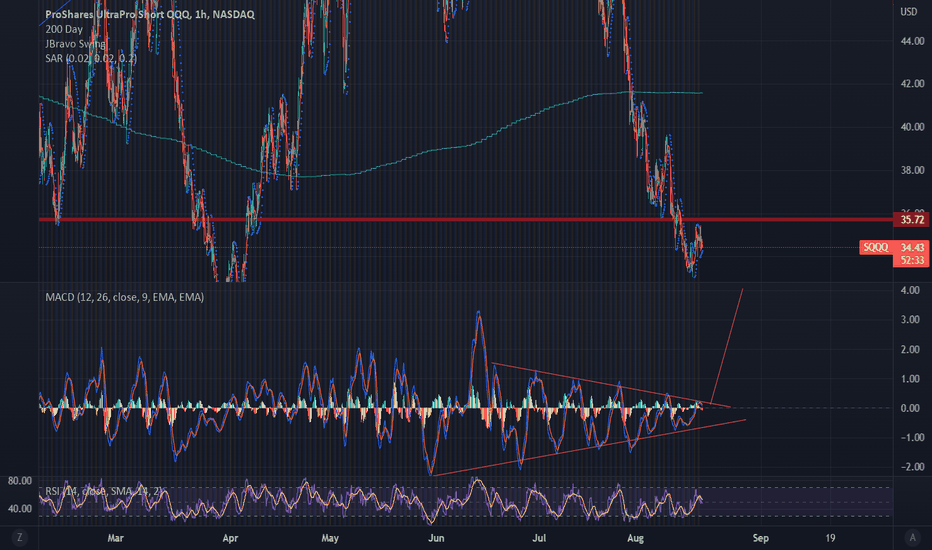Click the 44.00 price scale value
The height and width of the screenshot is (550, 932).
(x=912, y=42)
